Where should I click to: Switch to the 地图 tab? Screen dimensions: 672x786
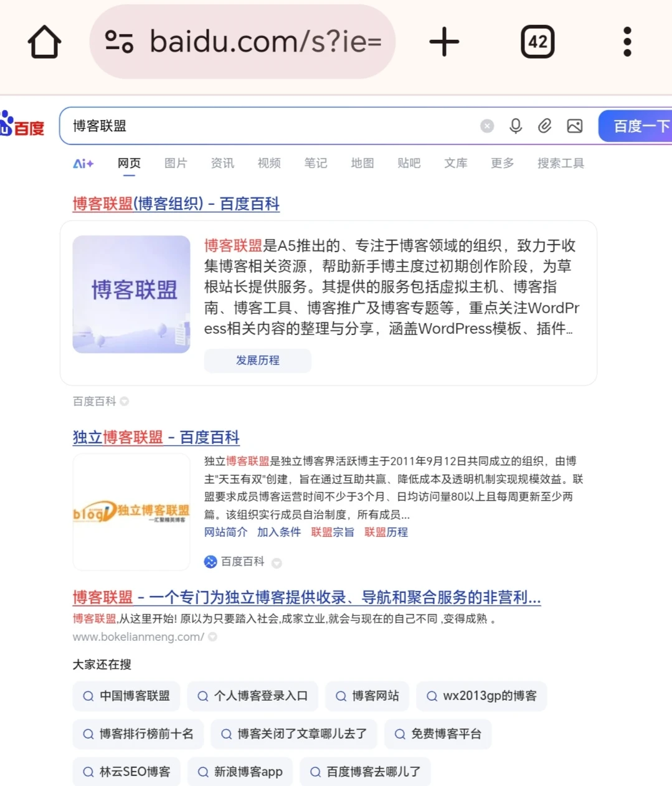click(x=362, y=163)
